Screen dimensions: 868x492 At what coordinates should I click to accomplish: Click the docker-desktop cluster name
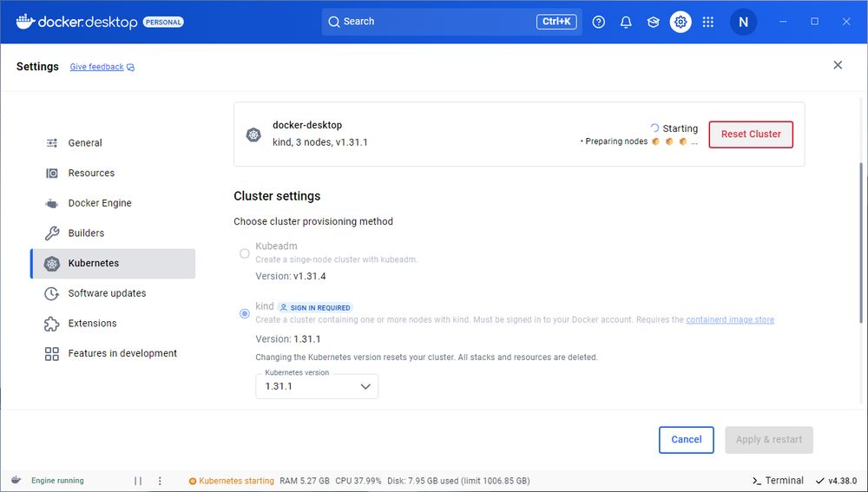click(307, 125)
